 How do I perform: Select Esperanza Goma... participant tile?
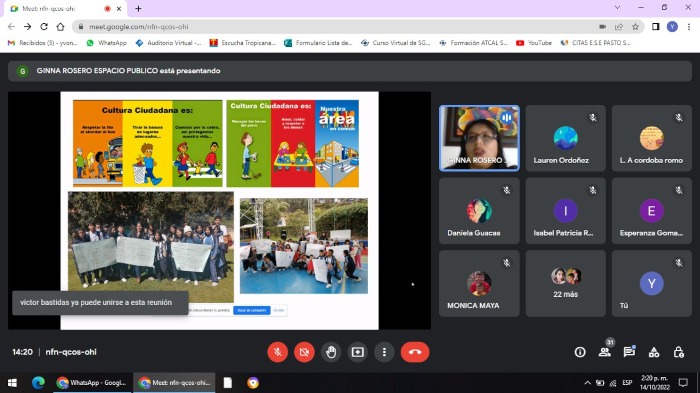point(651,211)
